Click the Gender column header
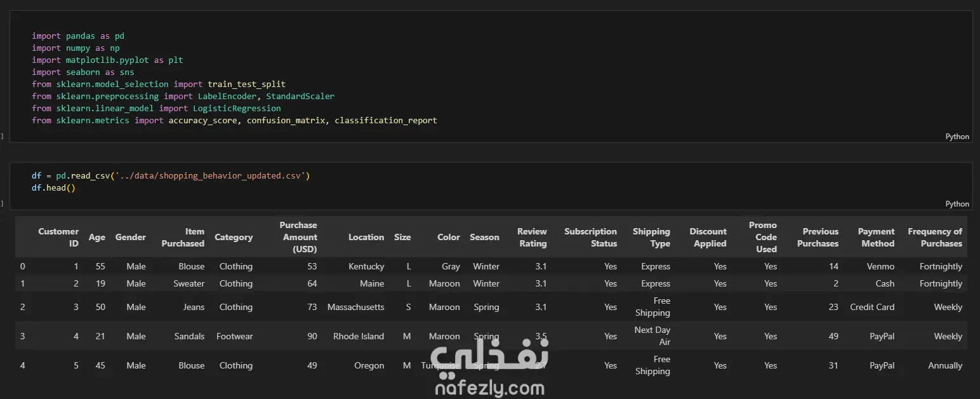This screenshot has width=980, height=399. coord(130,237)
